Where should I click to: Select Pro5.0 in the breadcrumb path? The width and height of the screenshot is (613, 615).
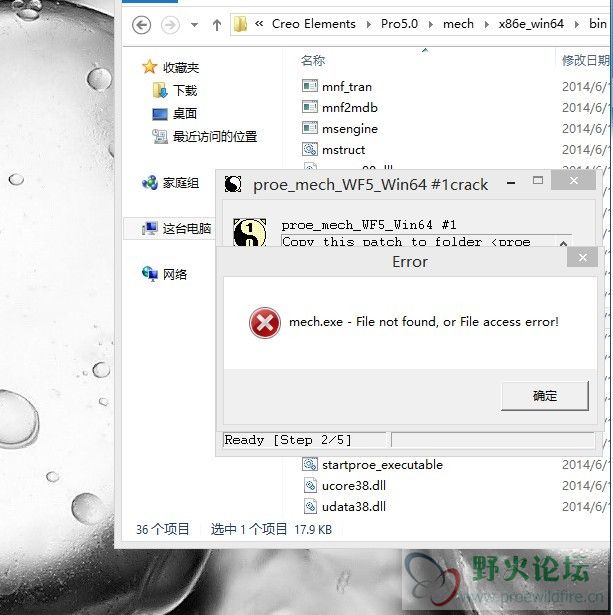pyautogui.click(x=399, y=24)
